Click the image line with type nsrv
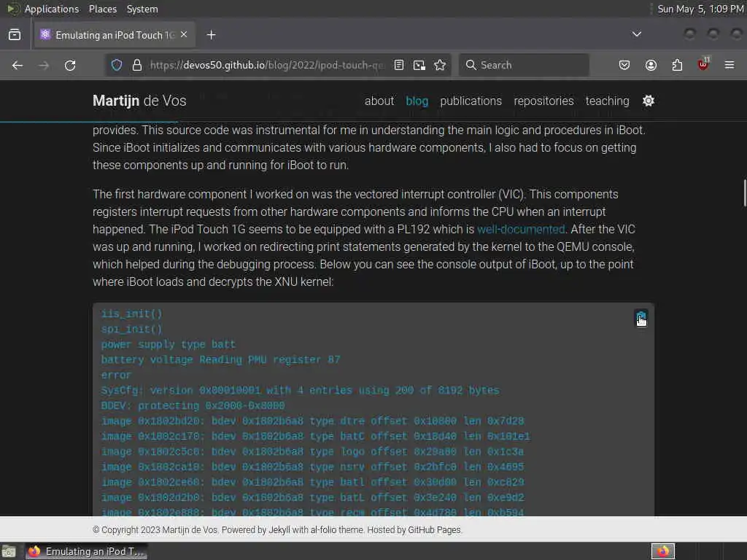 point(312,467)
